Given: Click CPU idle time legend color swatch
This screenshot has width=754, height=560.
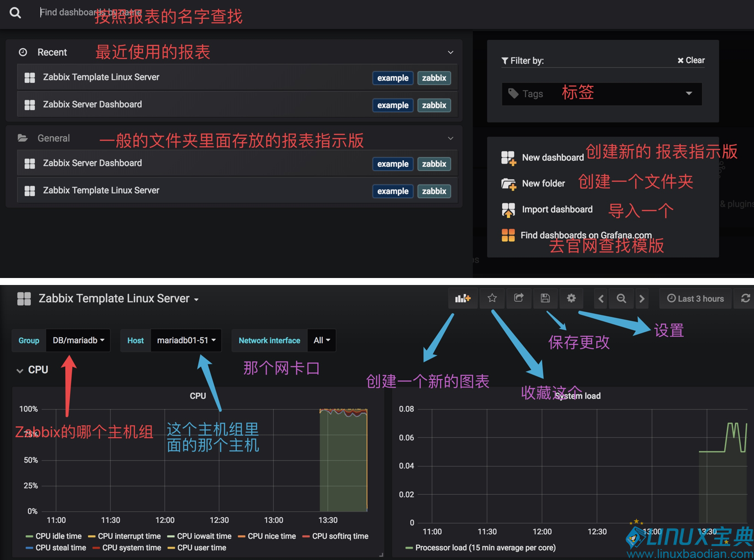Looking at the screenshot, I should [29, 536].
